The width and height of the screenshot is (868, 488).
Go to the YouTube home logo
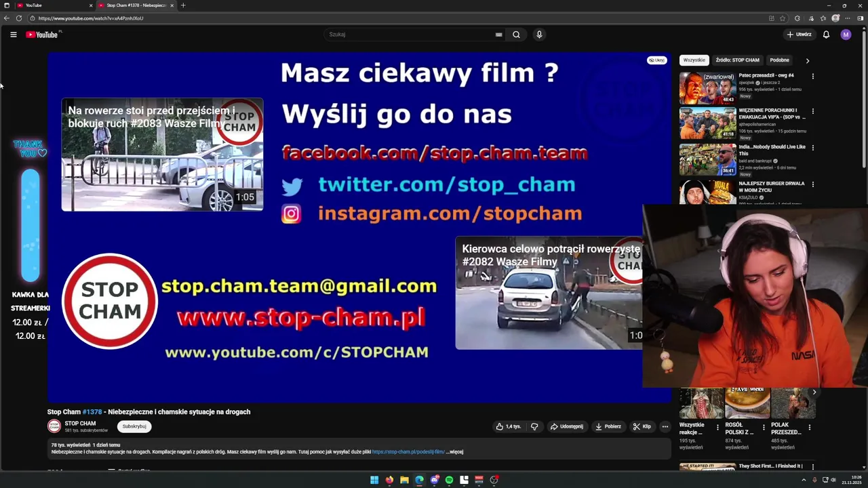coord(42,35)
